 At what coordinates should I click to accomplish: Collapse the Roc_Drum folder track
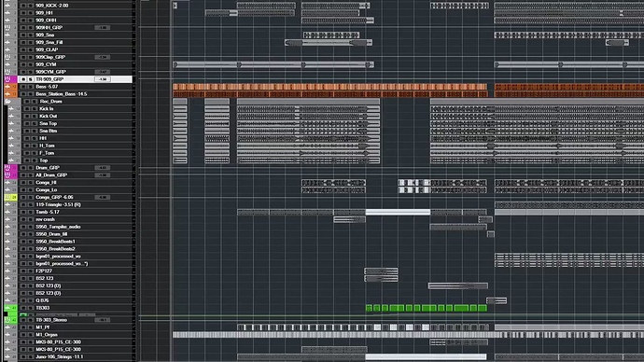click(x=7, y=102)
